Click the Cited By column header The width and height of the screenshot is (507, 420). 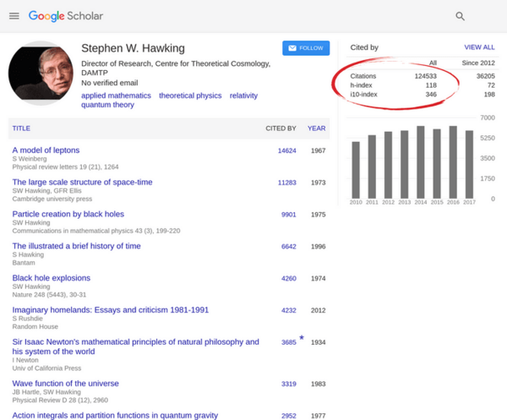click(x=281, y=128)
